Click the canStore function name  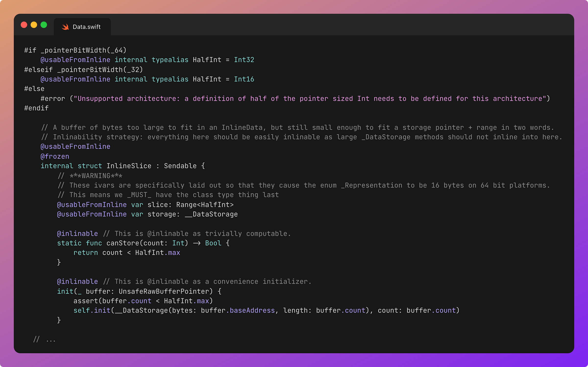point(122,243)
